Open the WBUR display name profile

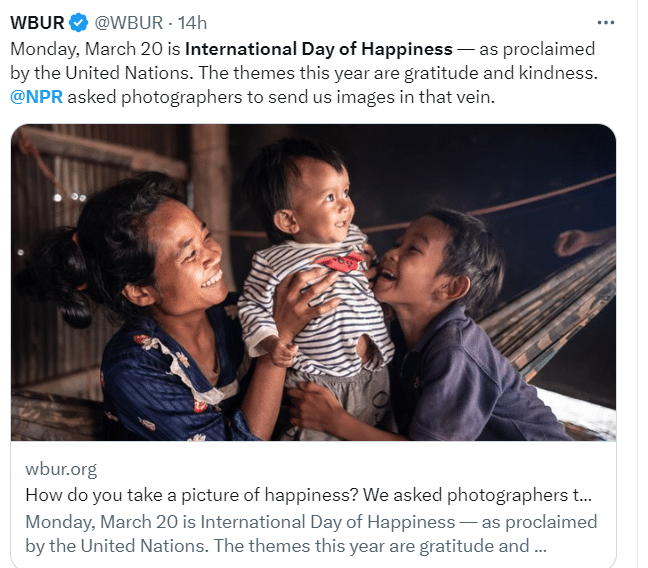pos(38,23)
